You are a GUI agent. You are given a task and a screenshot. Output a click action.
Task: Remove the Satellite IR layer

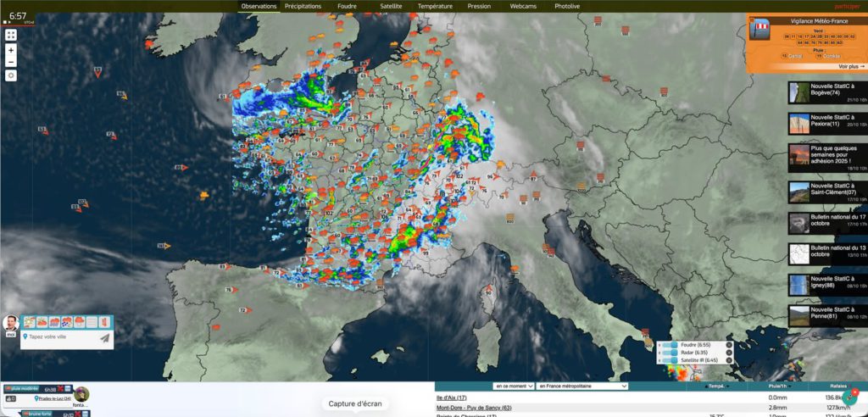[729, 360]
